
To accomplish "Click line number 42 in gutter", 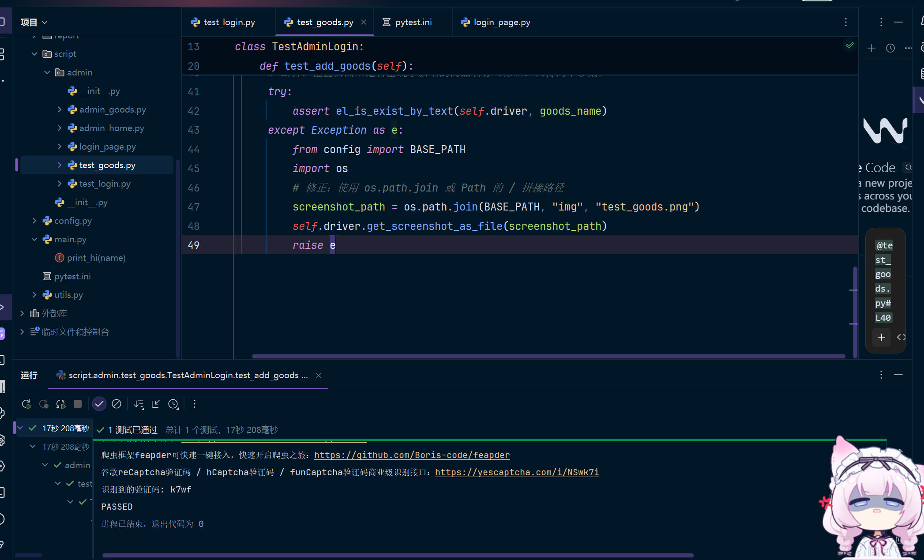I will 194,111.
